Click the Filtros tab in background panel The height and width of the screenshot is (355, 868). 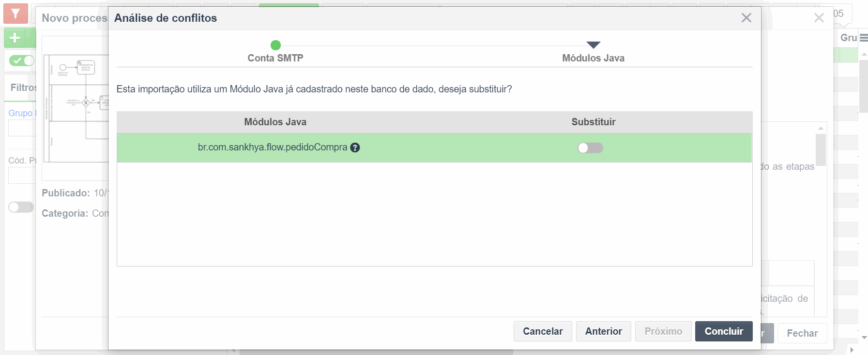pos(23,88)
